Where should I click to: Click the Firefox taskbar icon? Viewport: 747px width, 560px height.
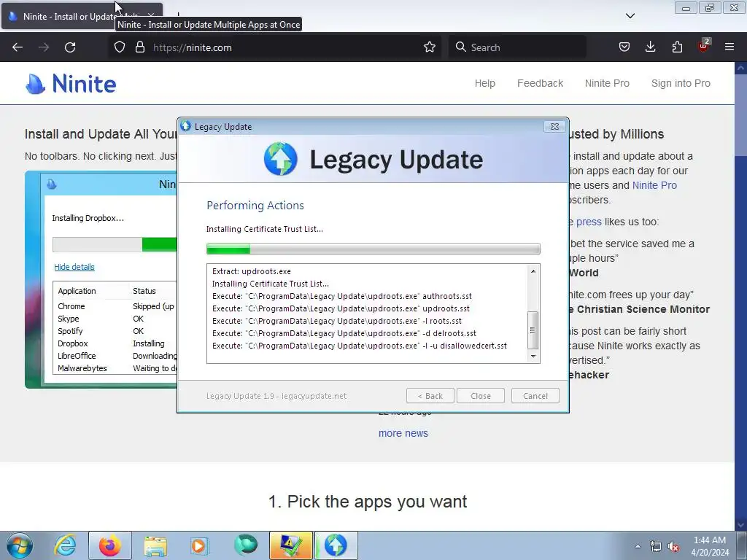tap(110, 545)
